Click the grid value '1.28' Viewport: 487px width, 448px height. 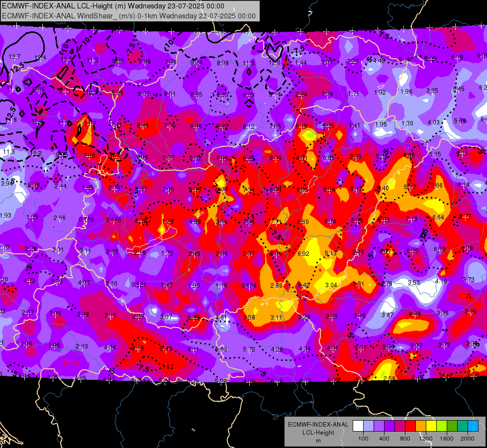click(168, 222)
